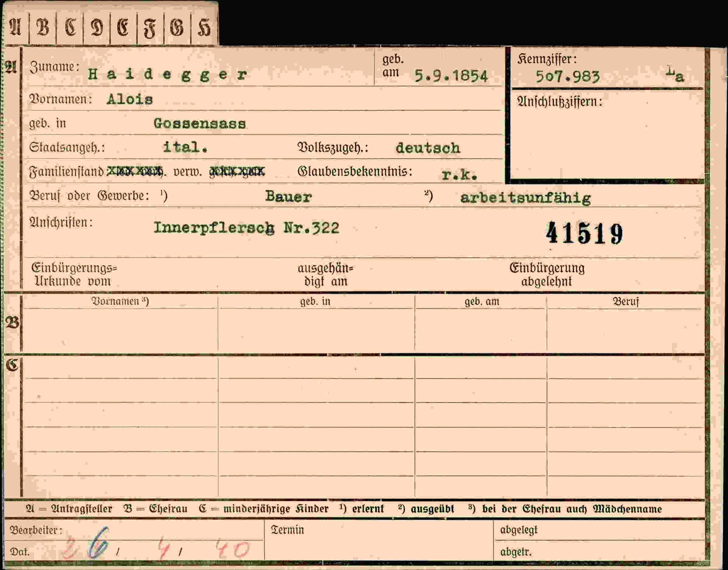Screen dimensions: 728x570
Task: Click the 'geb. in' table column header
Action: (x=315, y=302)
